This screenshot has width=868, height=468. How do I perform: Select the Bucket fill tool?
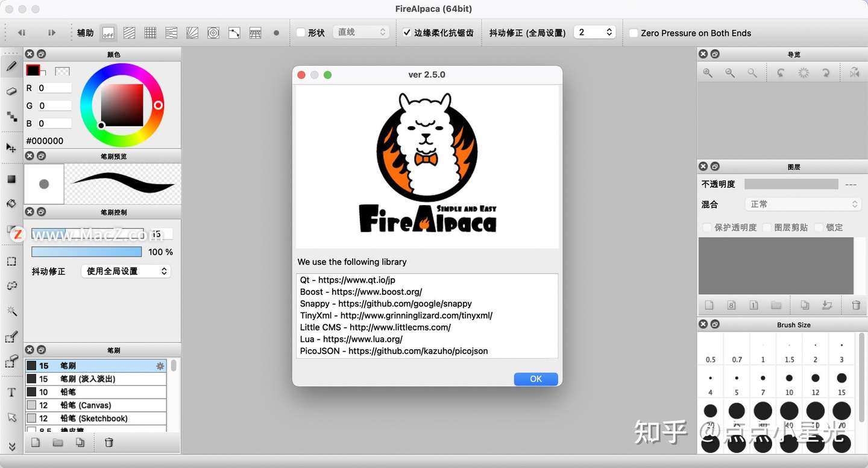(x=11, y=204)
